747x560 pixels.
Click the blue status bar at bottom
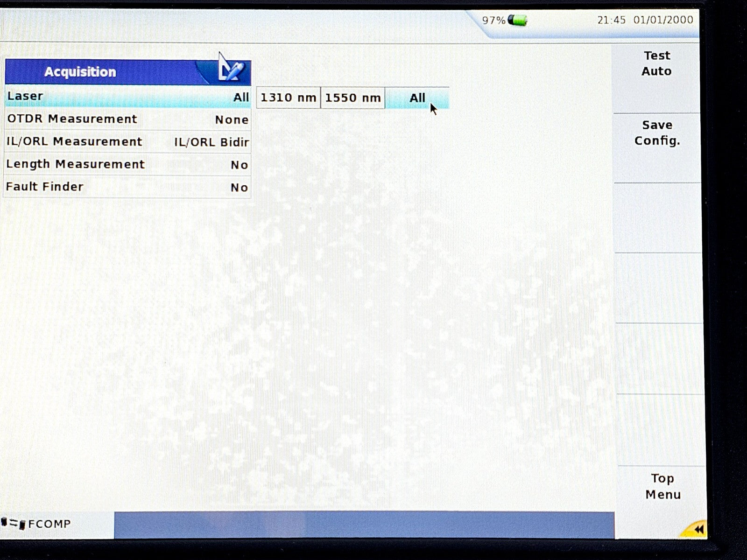[364, 525]
